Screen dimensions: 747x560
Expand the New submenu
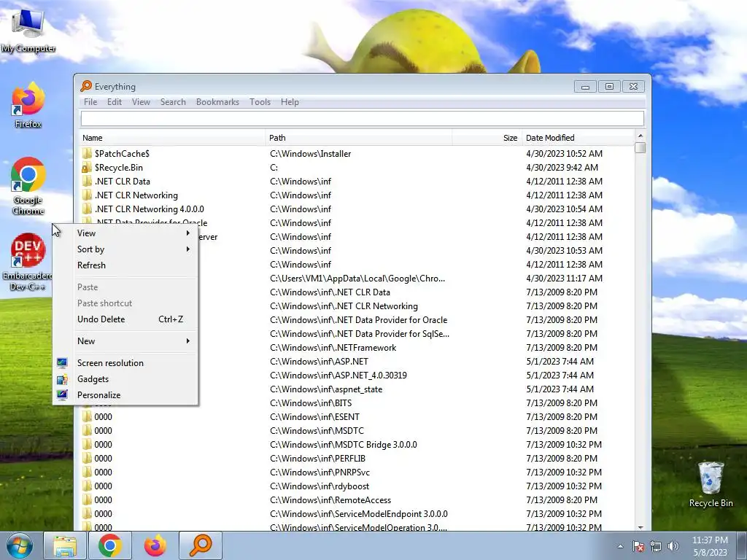pos(125,341)
